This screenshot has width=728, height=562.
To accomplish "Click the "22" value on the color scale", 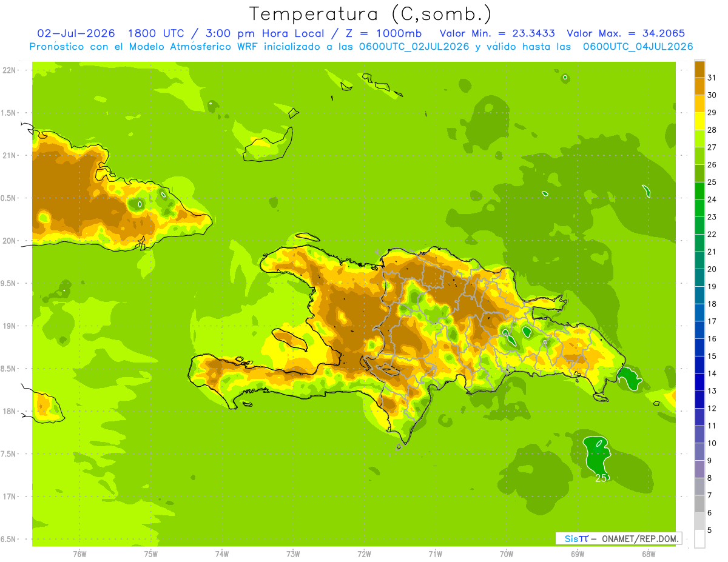I will click(712, 235).
